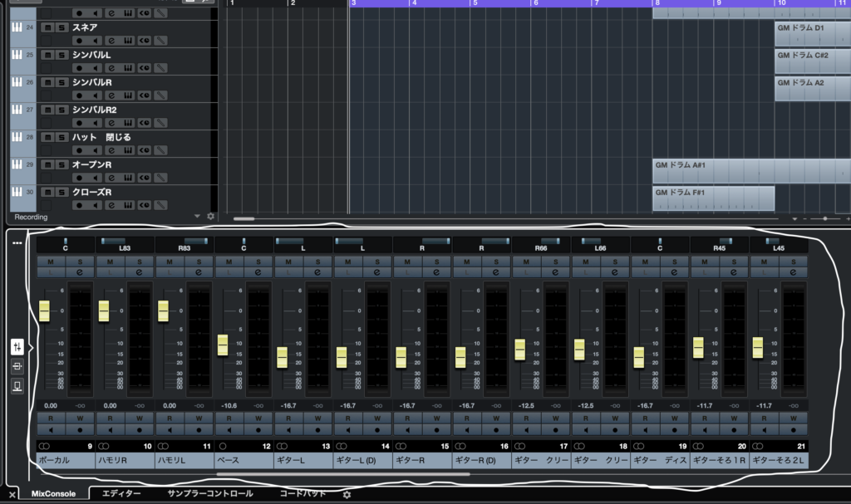
Task: Open the サンプラーコントロール tab
Action: tap(209, 493)
